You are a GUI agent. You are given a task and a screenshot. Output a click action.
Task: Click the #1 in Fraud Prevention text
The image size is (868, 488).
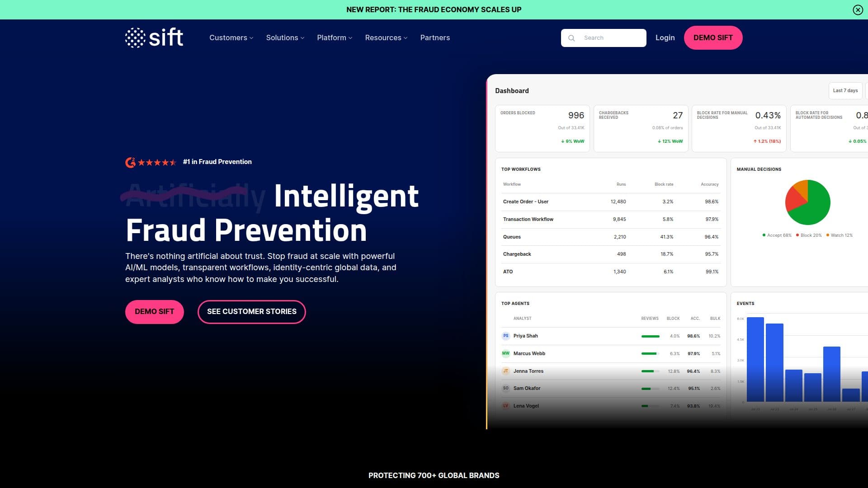tap(217, 162)
